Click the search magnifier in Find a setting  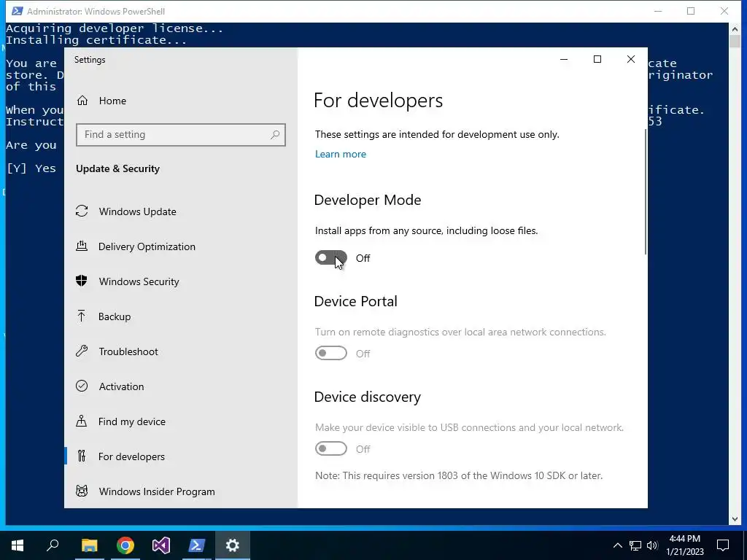275,135
